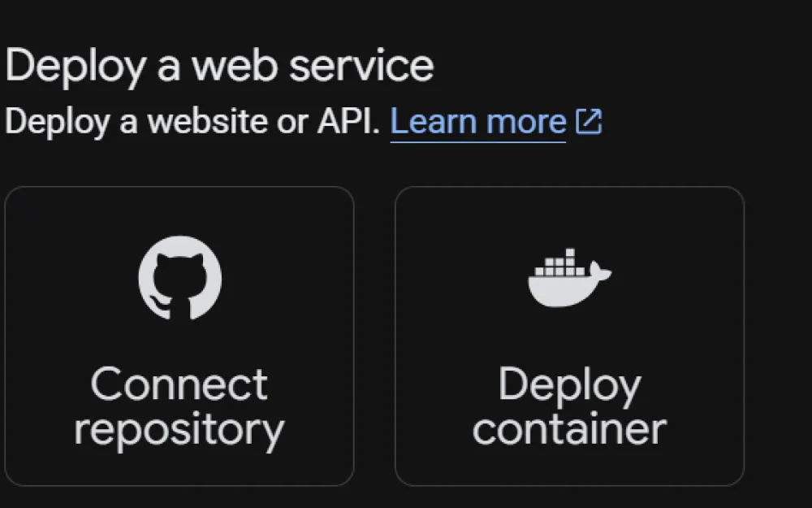
Task: Click the word 'website' in the subtitle
Action: tap(206, 121)
